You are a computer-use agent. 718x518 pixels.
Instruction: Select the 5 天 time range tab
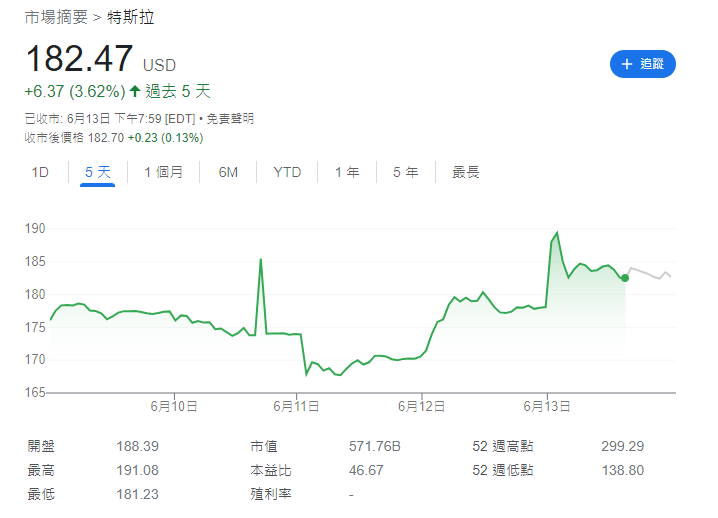click(98, 172)
